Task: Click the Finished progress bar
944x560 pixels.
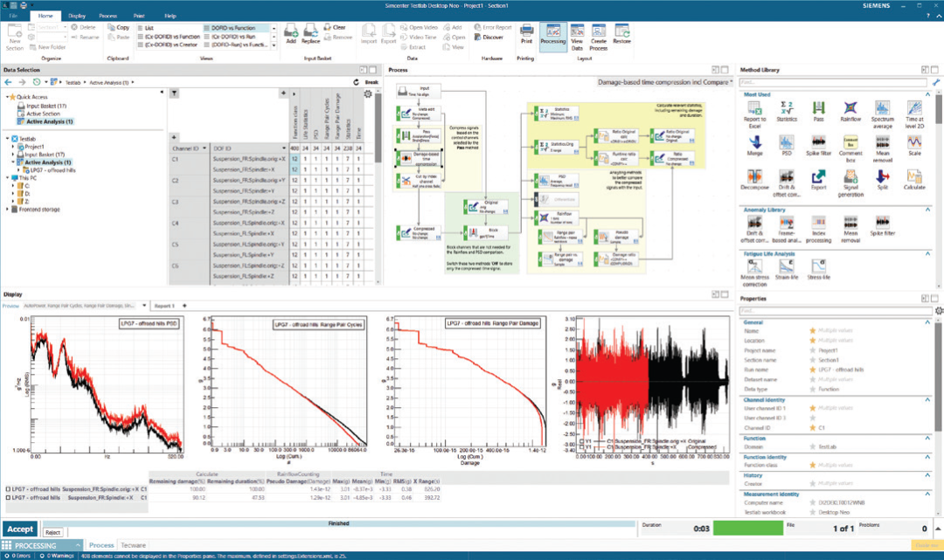Action: point(339,523)
